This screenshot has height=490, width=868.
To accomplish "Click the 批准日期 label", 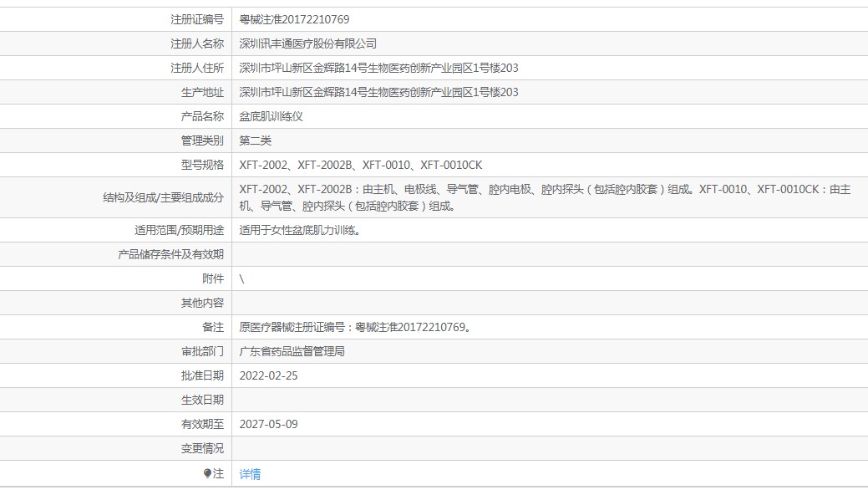I will click(203, 375).
